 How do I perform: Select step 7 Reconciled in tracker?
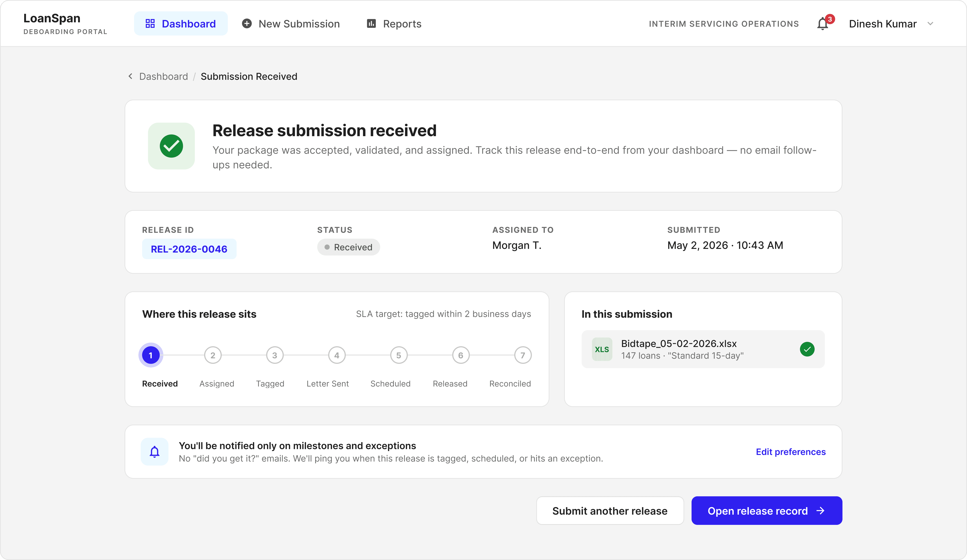click(523, 355)
